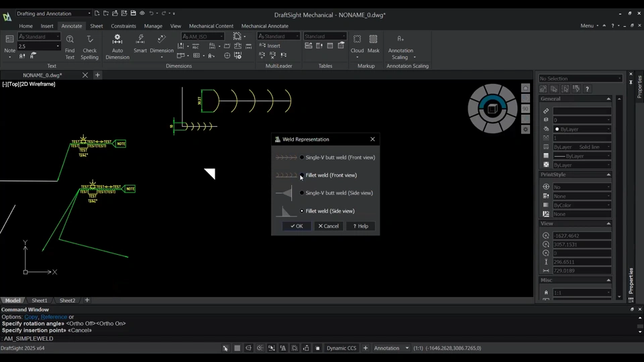Toggle Dynamic CCS in the status bar

[x=341, y=348]
